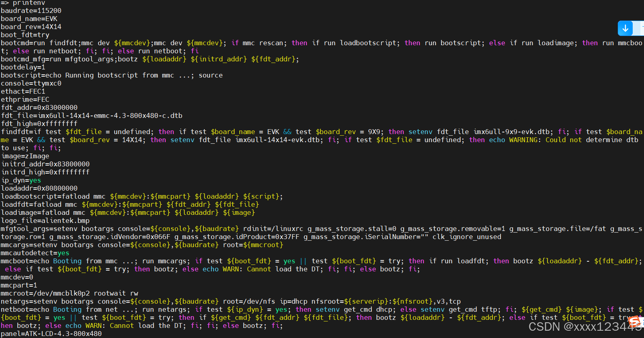Screen dimensions: 644x338
Task: Click the console=ttymxc0 line
Action: pyautogui.click(x=31, y=83)
